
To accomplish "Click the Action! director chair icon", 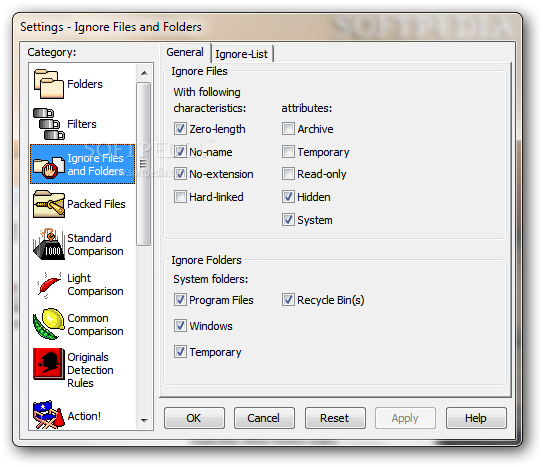I will point(48,415).
